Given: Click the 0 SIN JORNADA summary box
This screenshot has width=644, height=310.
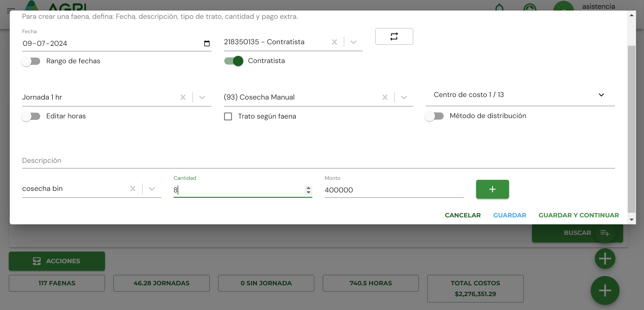Looking at the screenshot, I should pyautogui.click(x=266, y=283).
